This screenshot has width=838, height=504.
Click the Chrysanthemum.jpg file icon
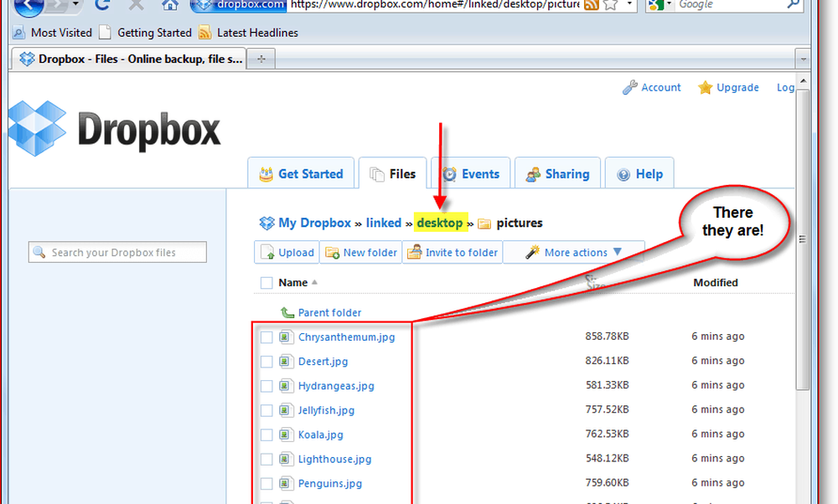pyautogui.click(x=284, y=337)
